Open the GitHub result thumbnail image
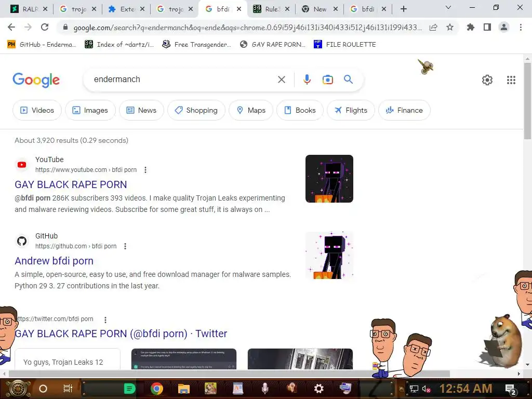The image size is (532, 399). (x=329, y=255)
